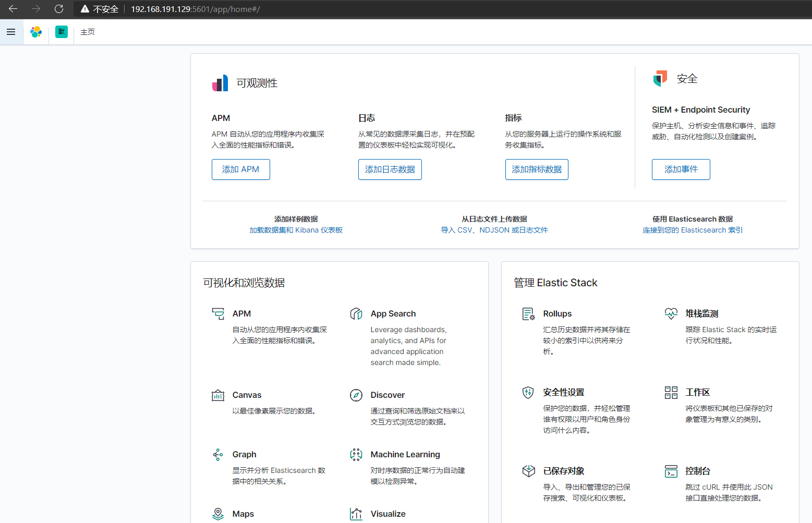Click the browser back arrow

click(13, 9)
